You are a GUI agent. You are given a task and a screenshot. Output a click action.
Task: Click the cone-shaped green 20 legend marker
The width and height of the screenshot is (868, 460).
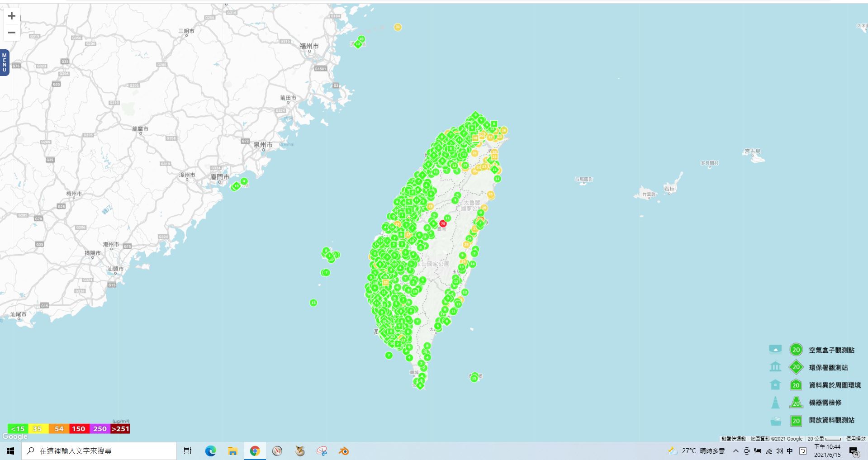tap(796, 402)
